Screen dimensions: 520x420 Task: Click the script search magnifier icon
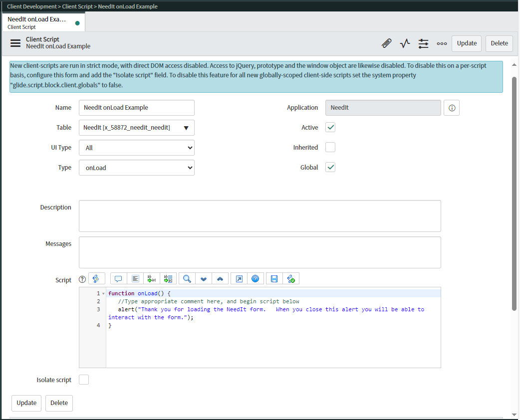tap(187, 279)
